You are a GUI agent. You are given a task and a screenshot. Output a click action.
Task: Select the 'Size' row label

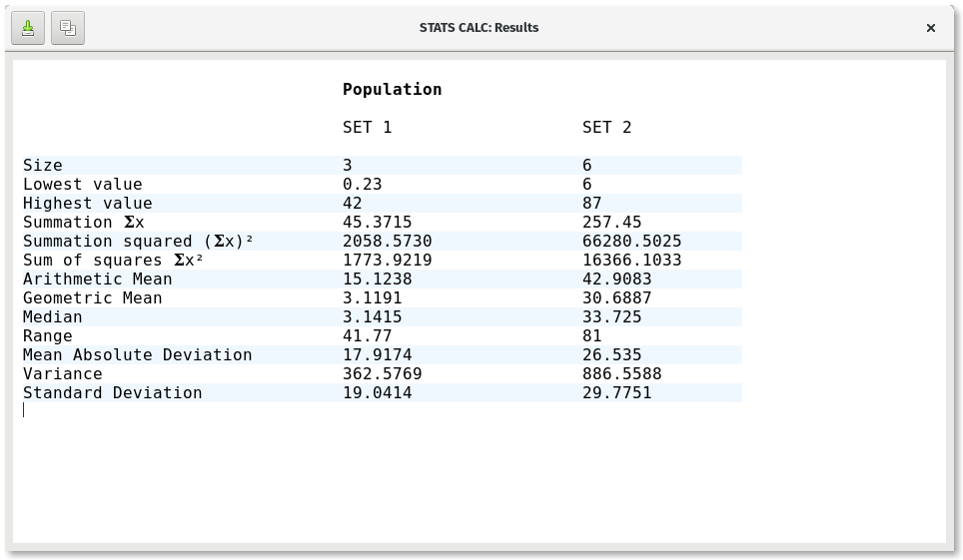42,165
